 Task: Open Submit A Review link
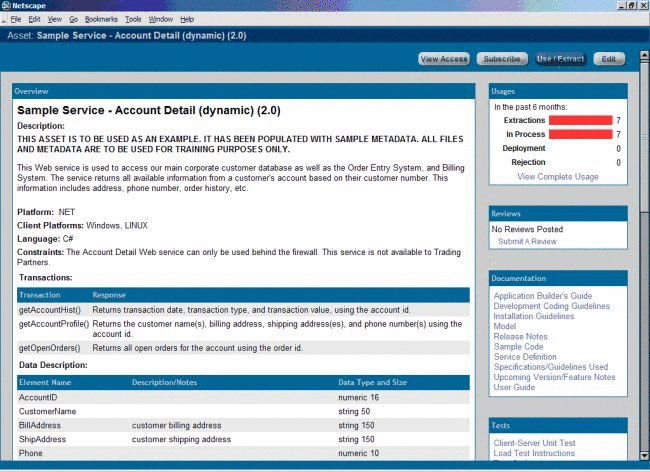(x=527, y=241)
